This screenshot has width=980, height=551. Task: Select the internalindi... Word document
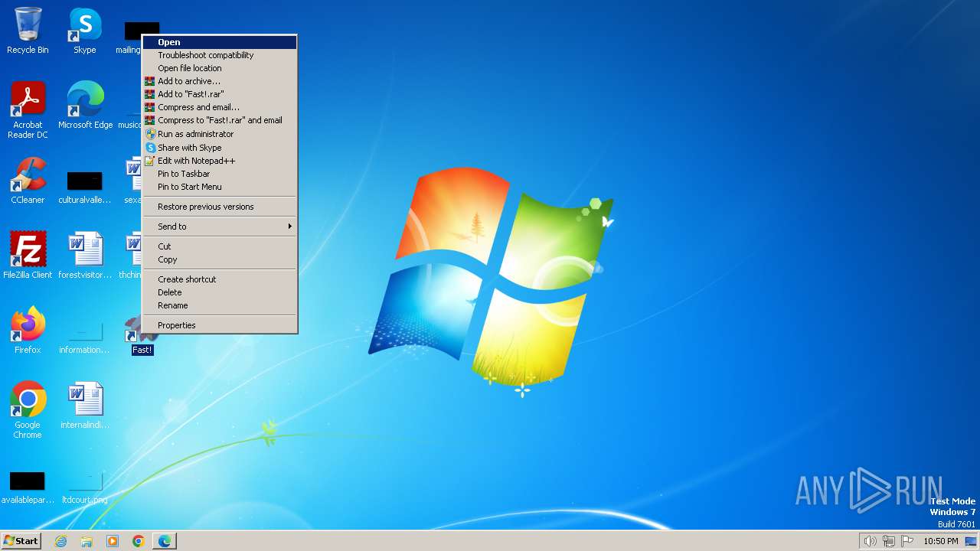point(85,406)
